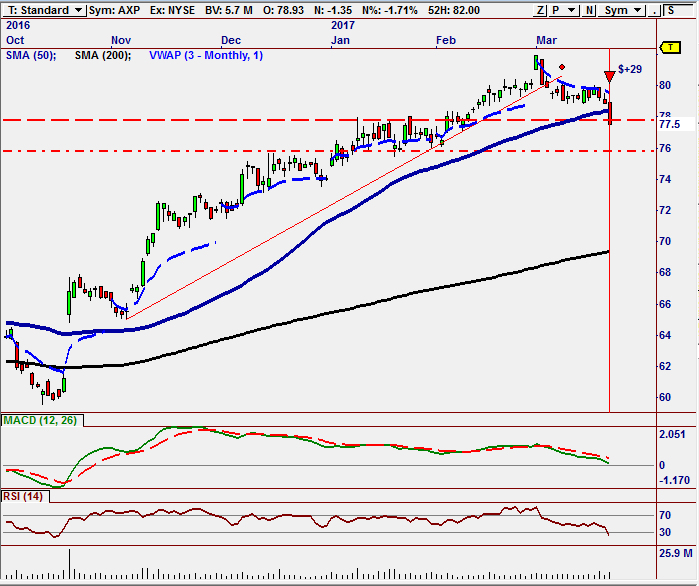The width and height of the screenshot is (699, 586).
Task: Click the RSI 30 level label
Action: pos(665,533)
